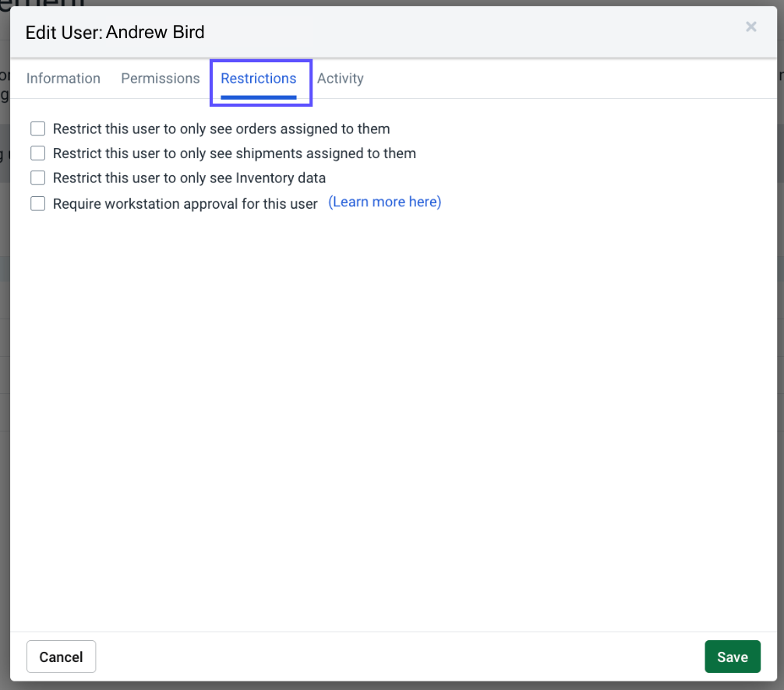Click the shipments restriction label text

tap(233, 153)
